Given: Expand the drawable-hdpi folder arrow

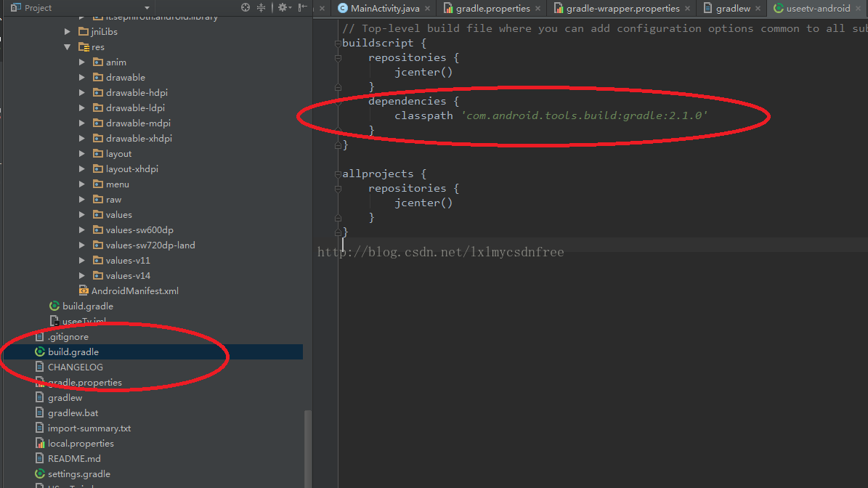Looking at the screenshot, I should tap(82, 92).
